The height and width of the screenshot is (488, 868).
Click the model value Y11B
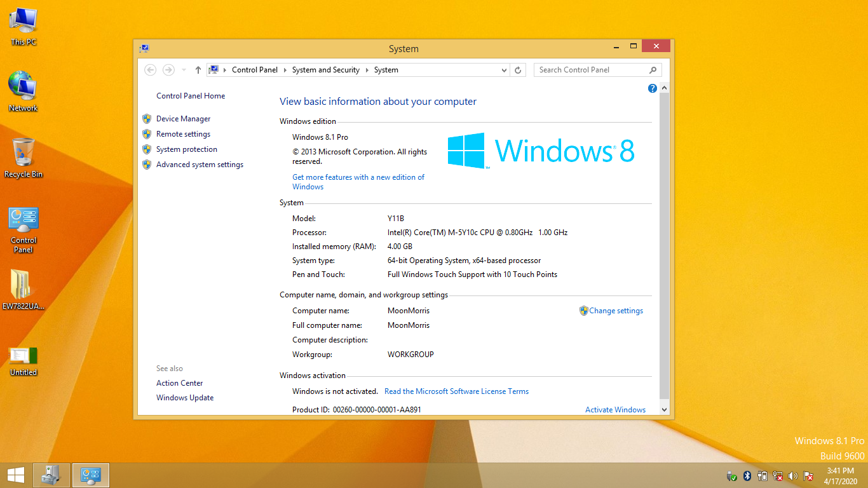pos(395,219)
